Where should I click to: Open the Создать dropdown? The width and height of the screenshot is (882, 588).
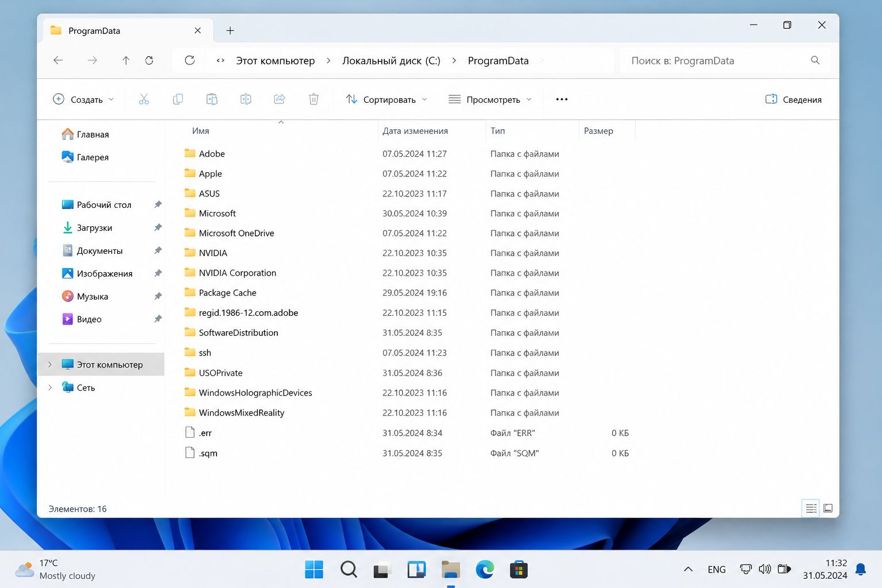(x=83, y=99)
